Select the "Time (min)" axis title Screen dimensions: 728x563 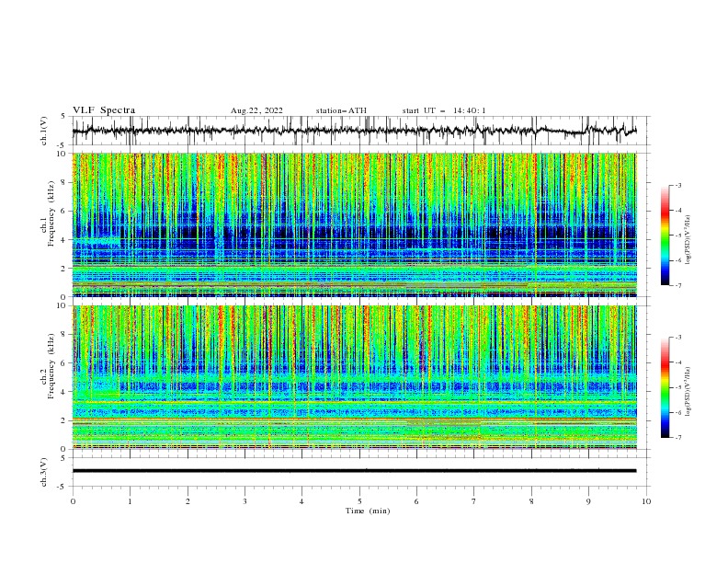coord(368,511)
